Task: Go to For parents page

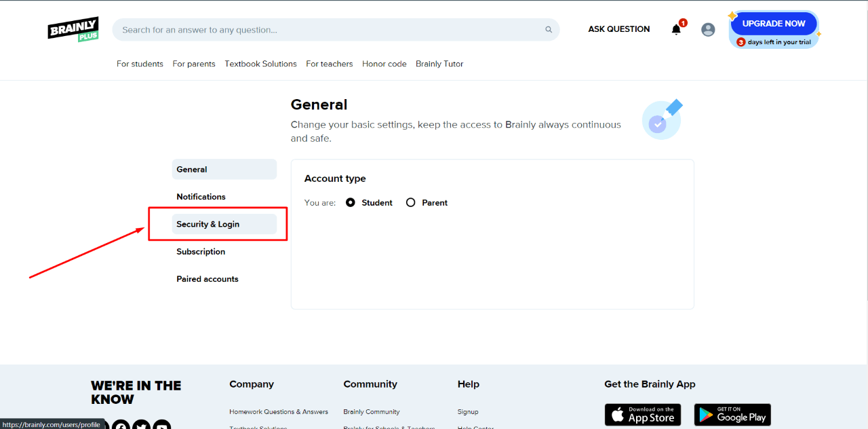Action: click(194, 64)
